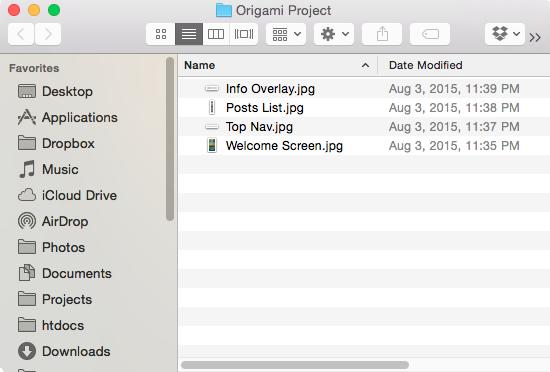
Task: Minimize the window with yellow button
Action: (x=34, y=10)
